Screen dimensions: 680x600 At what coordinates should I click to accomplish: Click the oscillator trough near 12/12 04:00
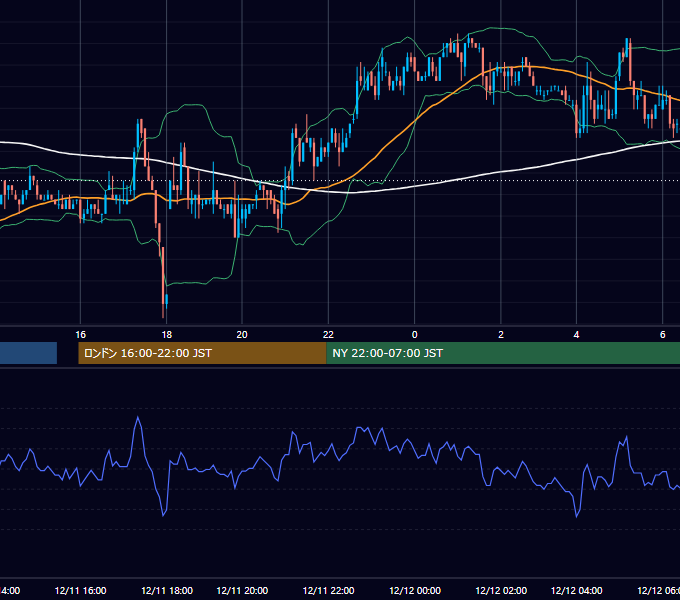coord(577,516)
